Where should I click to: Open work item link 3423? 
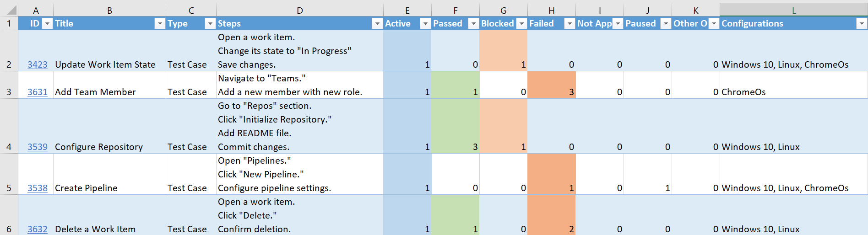[37, 64]
